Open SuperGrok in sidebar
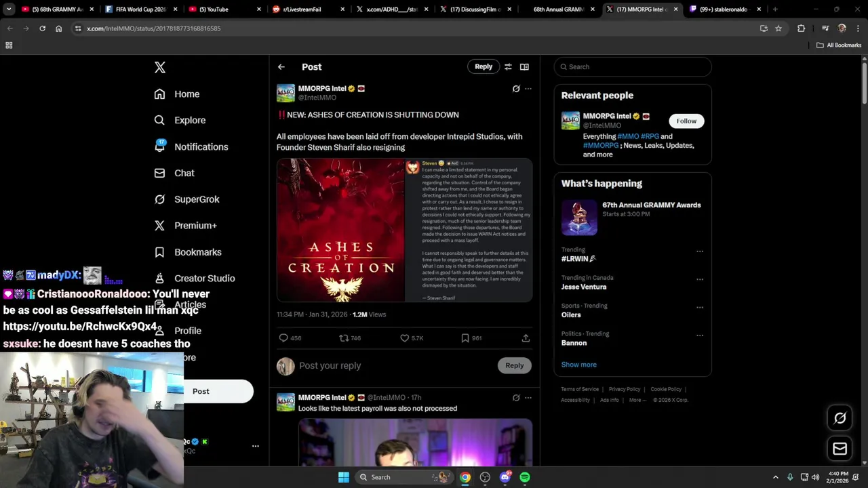Image resolution: width=868 pixels, height=488 pixels. (186, 199)
